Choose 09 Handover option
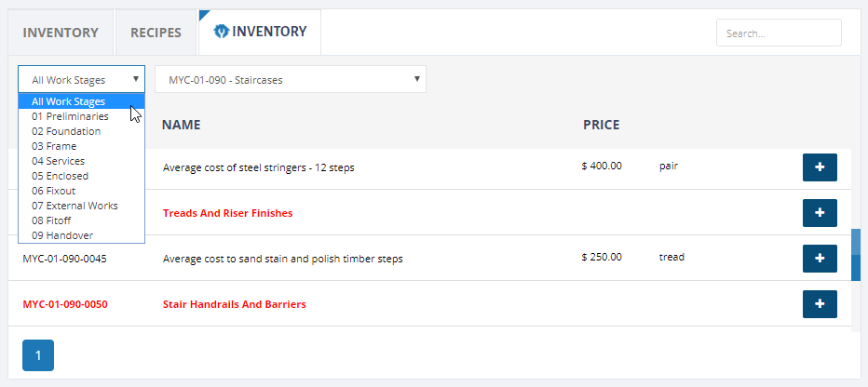The height and width of the screenshot is (387, 868). [x=81, y=235]
